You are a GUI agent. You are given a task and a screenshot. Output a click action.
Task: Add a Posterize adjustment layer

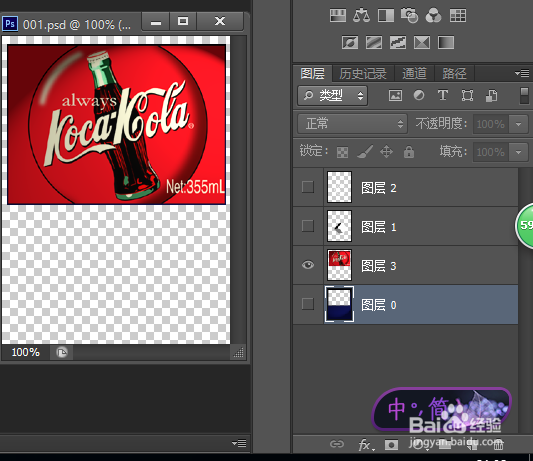pos(374,43)
